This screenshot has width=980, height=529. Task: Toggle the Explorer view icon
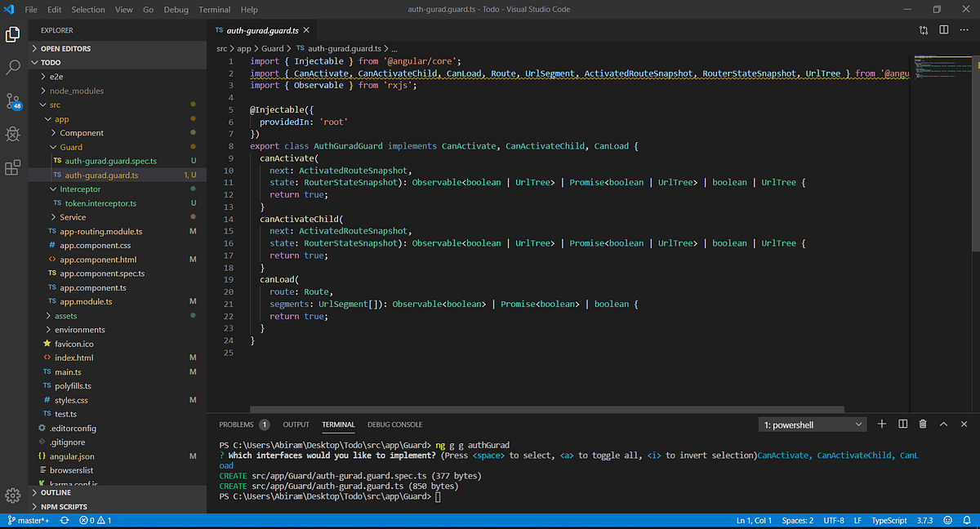13,34
